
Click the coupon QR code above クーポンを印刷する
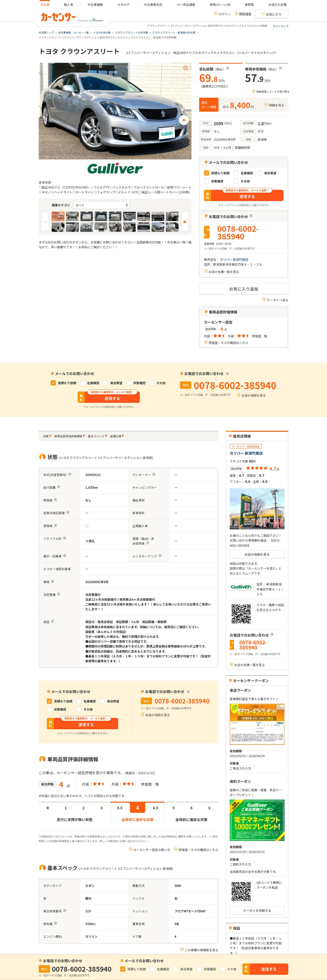click(241, 891)
